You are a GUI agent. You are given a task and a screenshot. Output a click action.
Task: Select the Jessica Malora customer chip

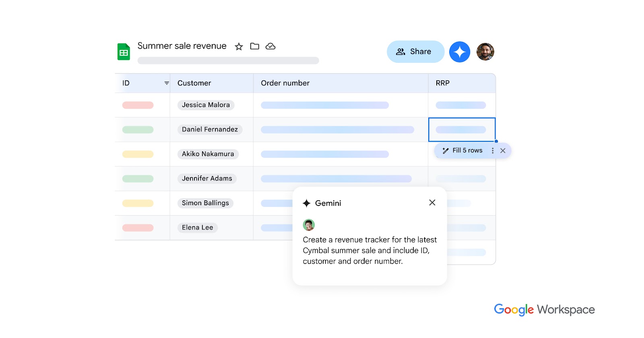click(206, 105)
